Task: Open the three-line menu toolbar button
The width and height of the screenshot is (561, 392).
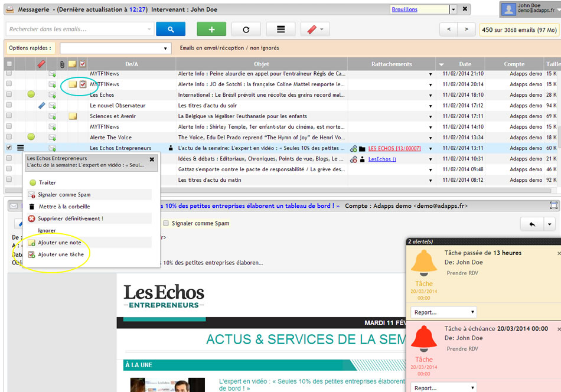Action: click(x=281, y=30)
